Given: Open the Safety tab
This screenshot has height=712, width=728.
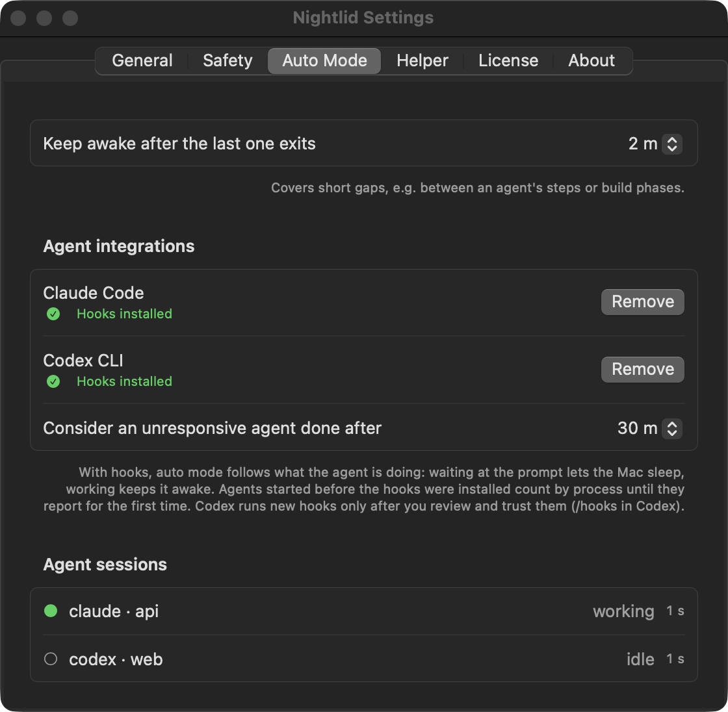Looking at the screenshot, I should tap(227, 61).
